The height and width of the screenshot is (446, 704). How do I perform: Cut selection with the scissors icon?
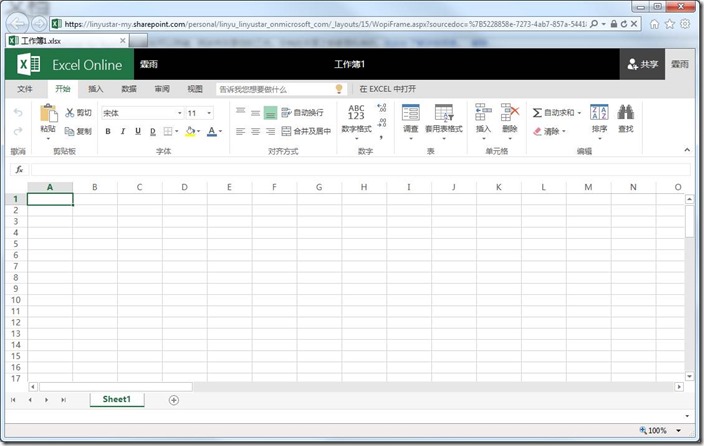(x=69, y=112)
